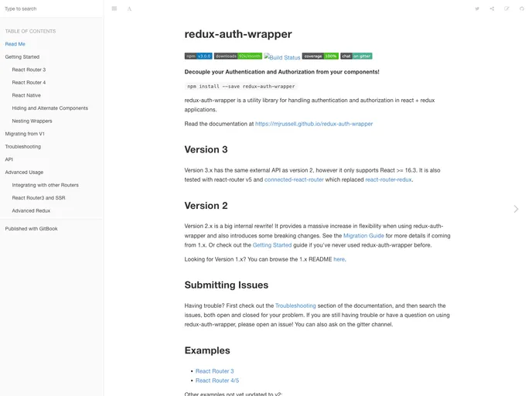Focus the Type to search field
The image size is (532, 396).
(52, 9)
